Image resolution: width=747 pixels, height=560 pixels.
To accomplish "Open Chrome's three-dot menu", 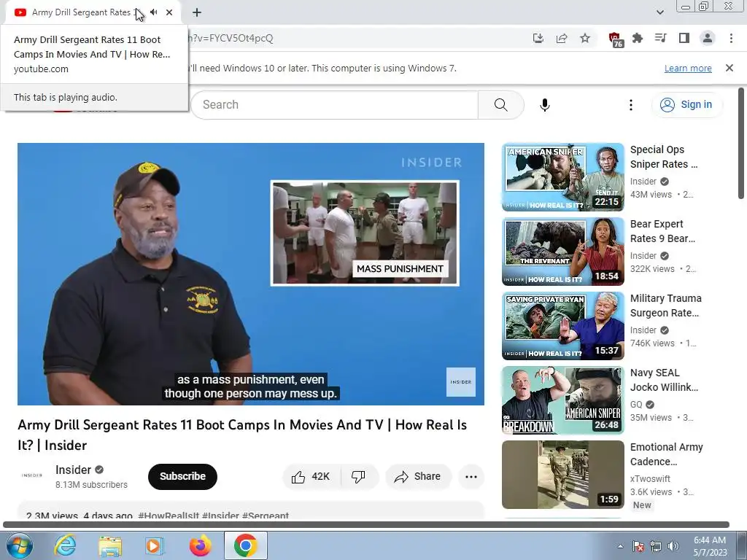I will pos(731,38).
